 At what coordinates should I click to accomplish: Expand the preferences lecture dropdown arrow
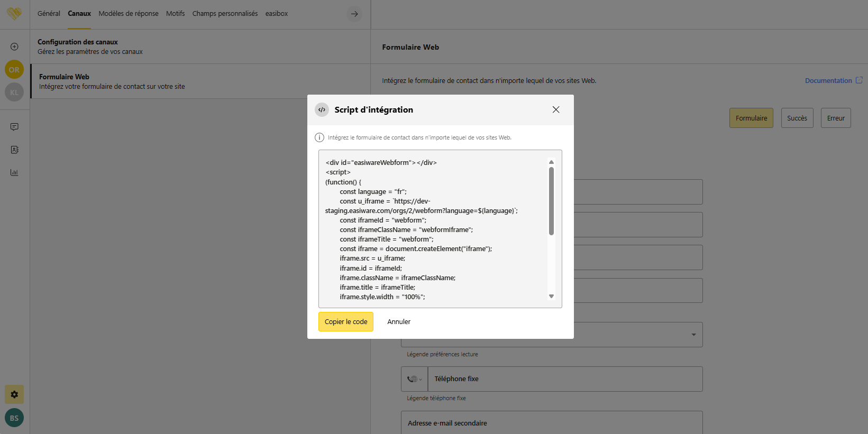pos(693,335)
